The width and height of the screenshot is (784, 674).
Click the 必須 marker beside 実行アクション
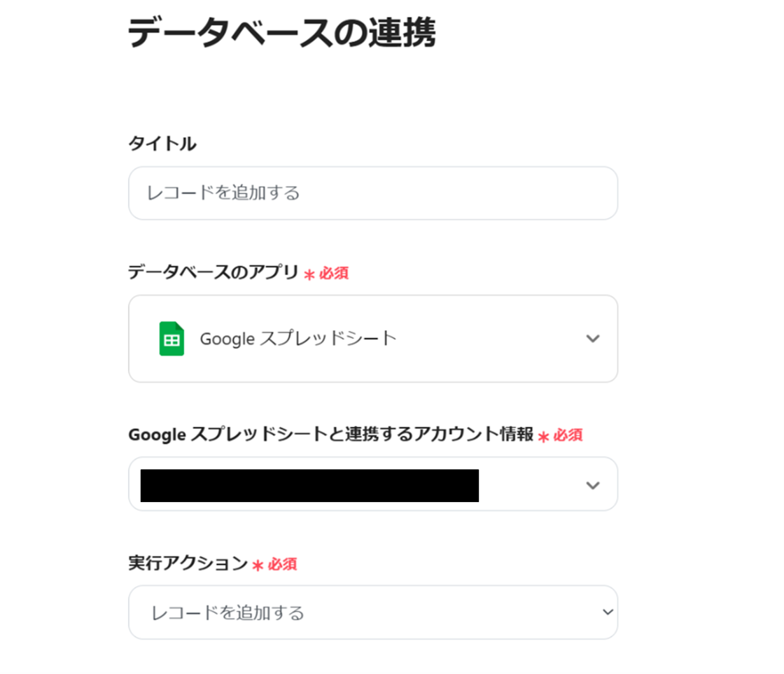(282, 564)
